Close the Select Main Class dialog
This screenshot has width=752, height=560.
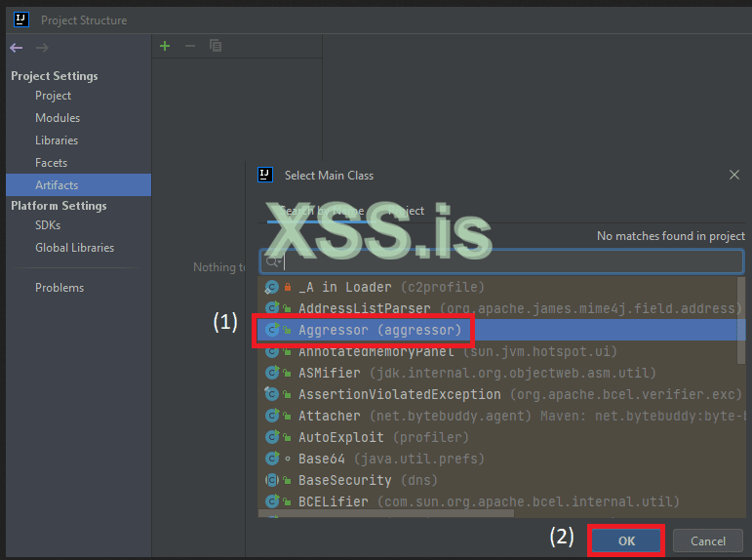click(x=734, y=175)
